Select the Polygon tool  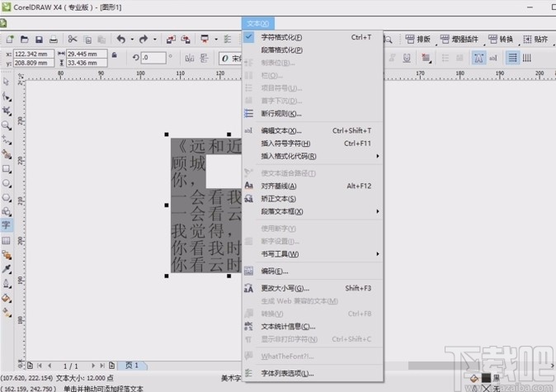point(7,197)
